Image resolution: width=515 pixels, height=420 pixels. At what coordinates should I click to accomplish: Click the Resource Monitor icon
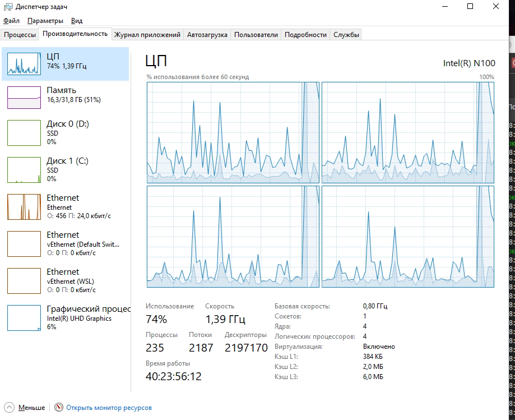click(x=59, y=408)
